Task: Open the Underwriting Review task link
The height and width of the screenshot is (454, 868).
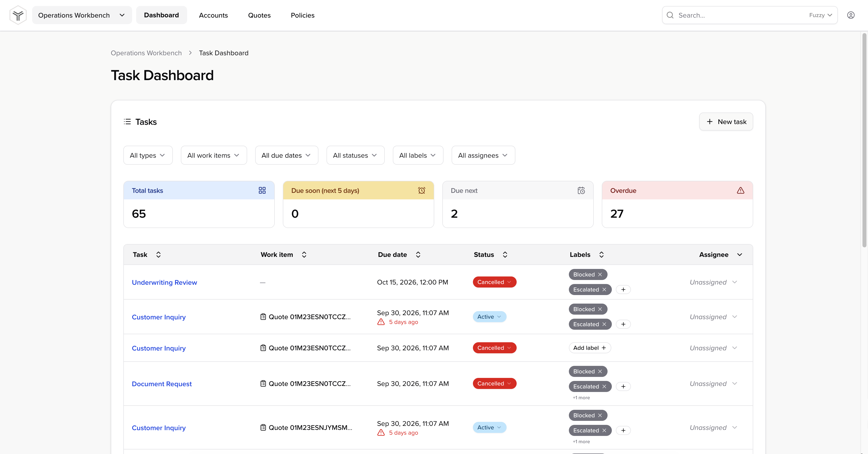Action: coord(165,282)
